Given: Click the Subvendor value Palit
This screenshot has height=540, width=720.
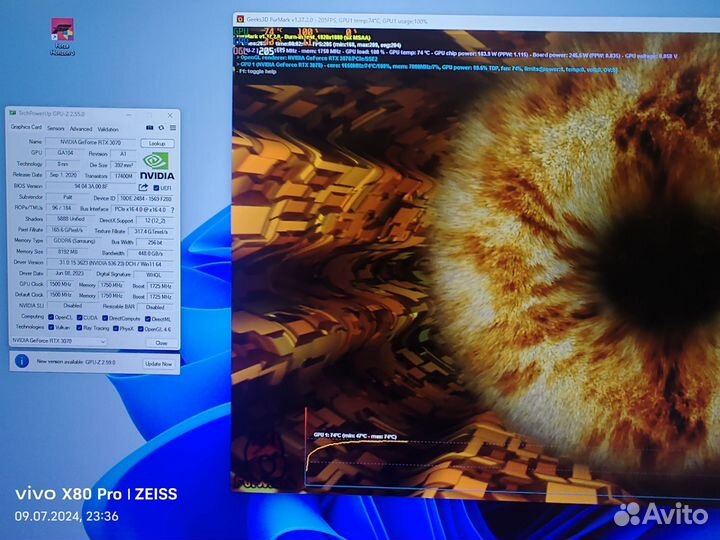Looking at the screenshot, I should [68, 197].
